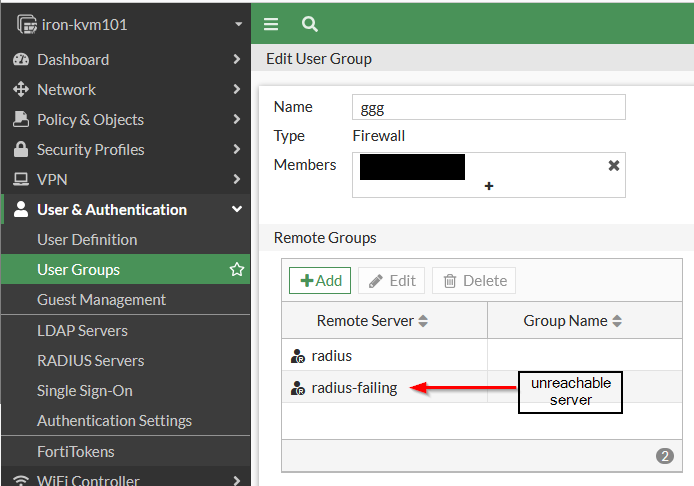Click the Dashboard menu label
694x486 pixels.
pos(73,60)
